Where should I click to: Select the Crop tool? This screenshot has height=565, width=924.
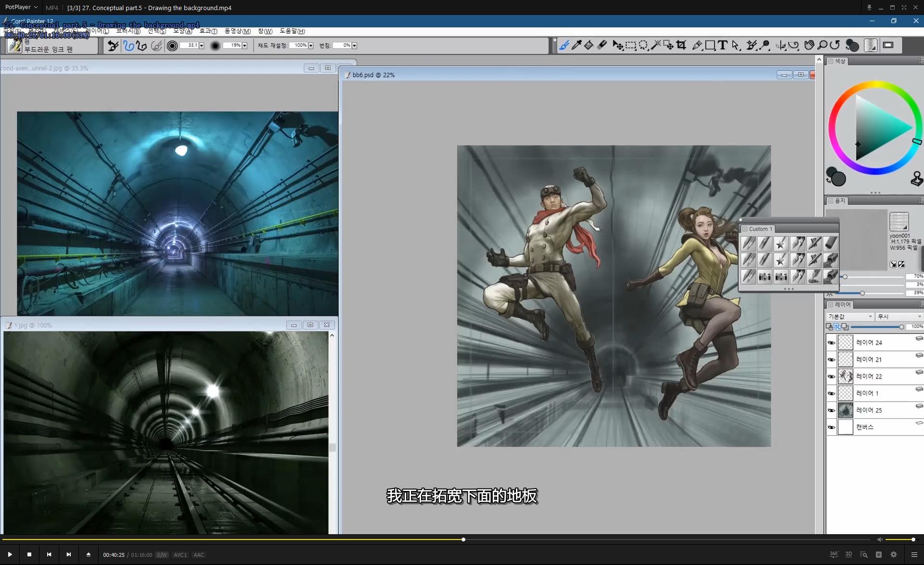pyautogui.click(x=681, y=45)
